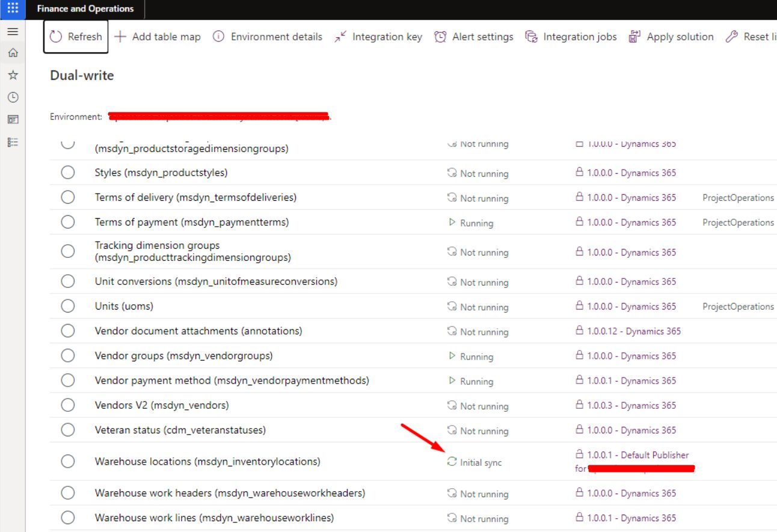The image size is (777, 532).
Task: Open Terms of delivery table map
Action: coord(195,197)
